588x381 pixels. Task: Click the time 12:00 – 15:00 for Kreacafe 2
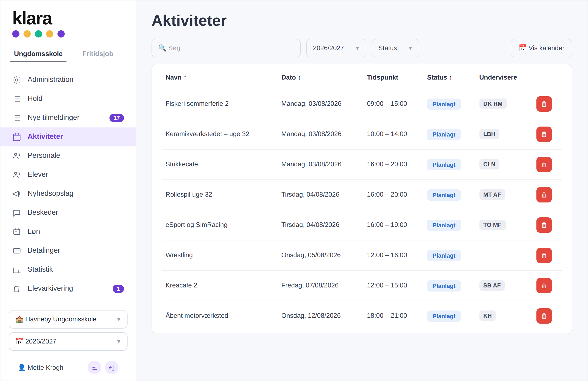point(387,285)
